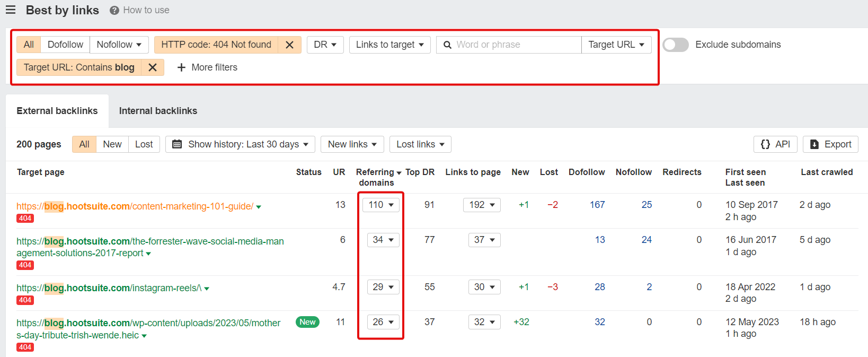
Task: Sort by Nofollow column header
Action: [x=634, y=172]
